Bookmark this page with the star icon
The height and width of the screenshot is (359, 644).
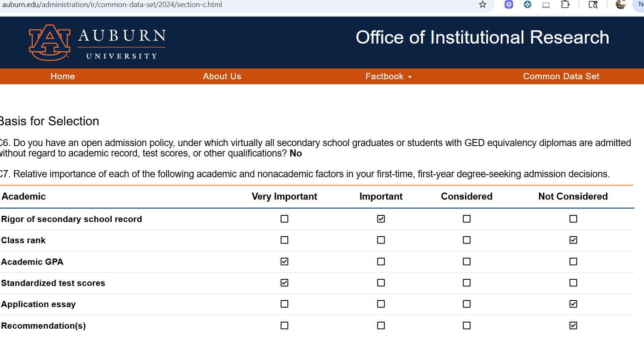[482, 5]
